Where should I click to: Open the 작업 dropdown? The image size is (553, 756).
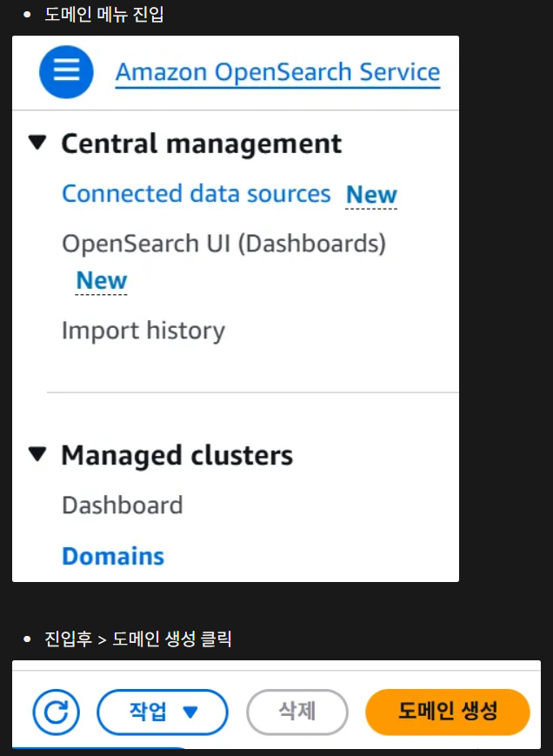pyautogui.click(x=163, y=713)
